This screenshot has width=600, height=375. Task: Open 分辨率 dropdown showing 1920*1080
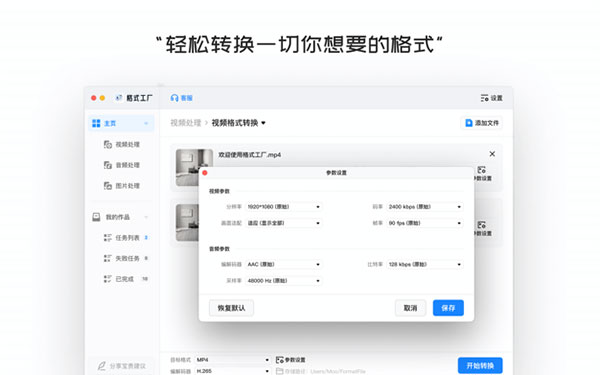coord(283,207)
